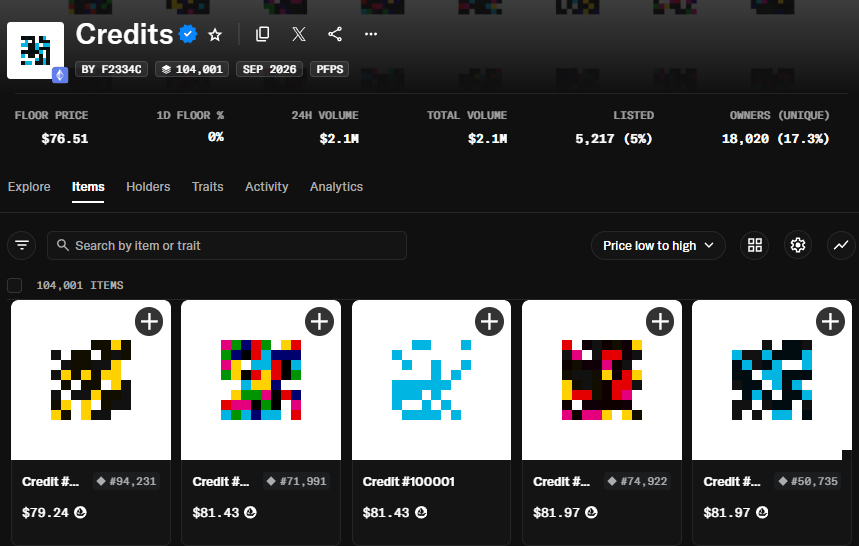This screenshot has height=546, width=859.
Task: Star the Credits collection as favorite
Action: coord(215,35)
